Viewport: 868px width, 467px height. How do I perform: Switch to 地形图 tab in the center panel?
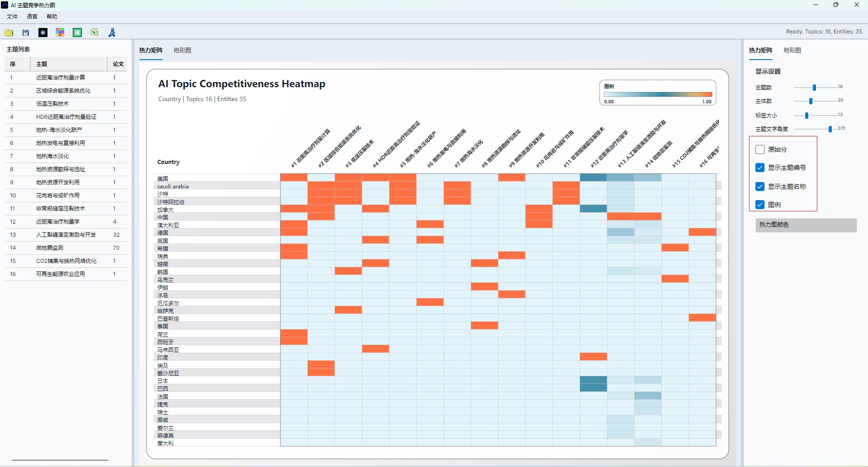pos(182,50)
